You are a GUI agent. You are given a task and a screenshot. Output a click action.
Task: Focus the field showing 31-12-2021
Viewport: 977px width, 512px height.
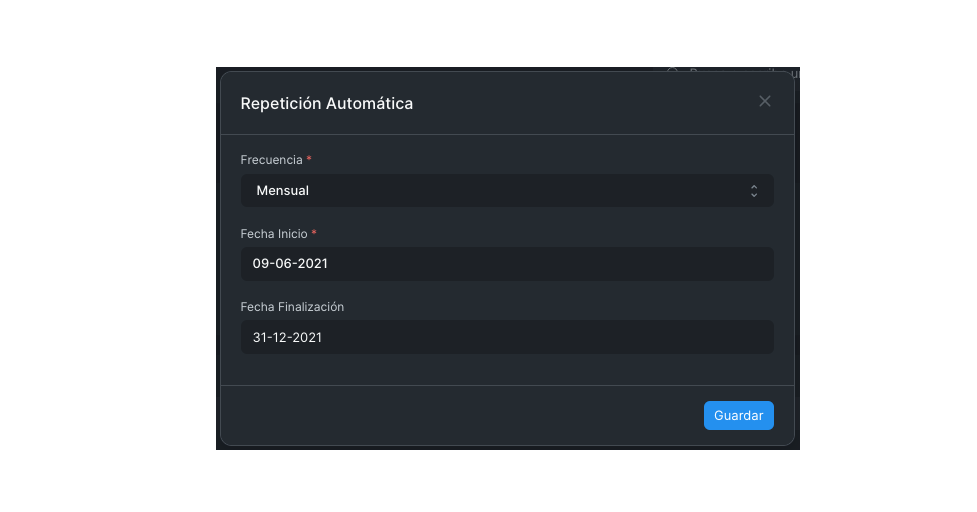click(x=506, y=337)
